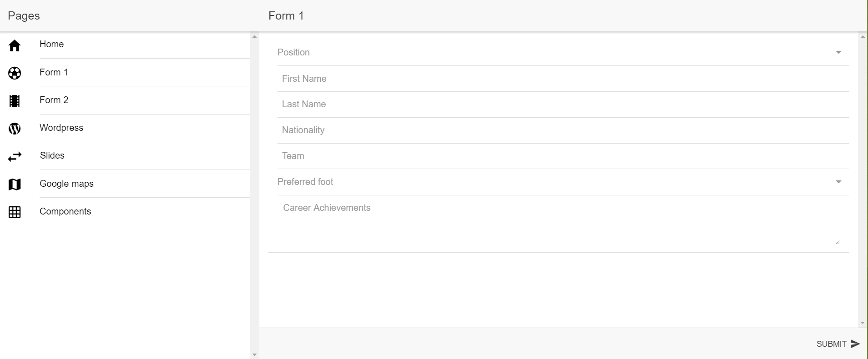This screenshot has width=868, height=359.
Task: Click the form panel's scroll down arrow
Action: click(x=863, y=323)
